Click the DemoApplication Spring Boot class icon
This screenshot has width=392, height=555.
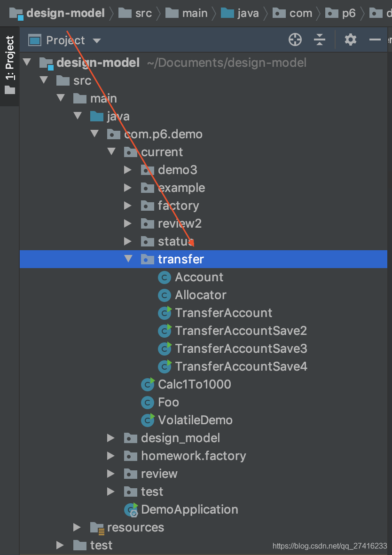click(x=131, y=510)
